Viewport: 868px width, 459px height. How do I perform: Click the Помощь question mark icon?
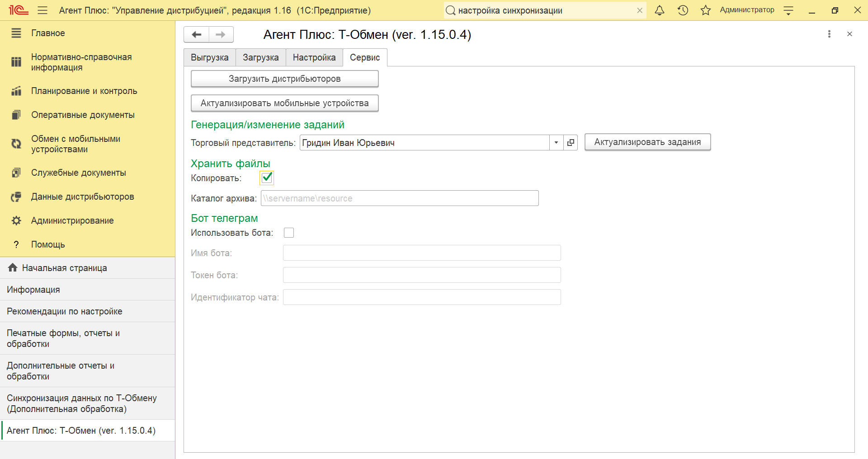(x=16, y=244)
